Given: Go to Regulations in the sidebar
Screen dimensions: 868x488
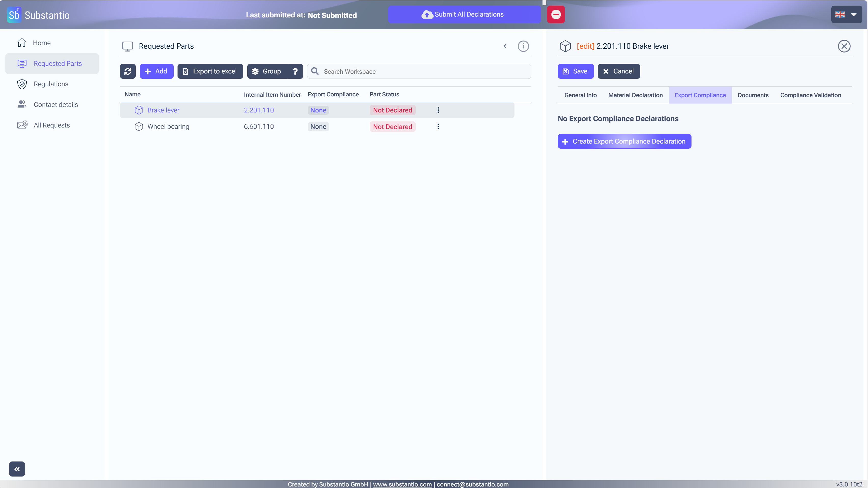Looking at the screenshot, I should tap(51, 84).
